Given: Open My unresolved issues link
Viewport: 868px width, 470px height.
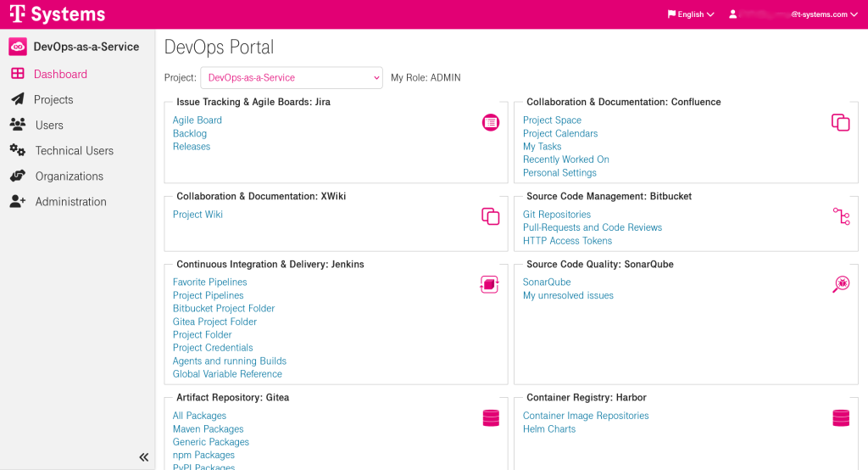Looking at the screenshot, I should point(568,295).
